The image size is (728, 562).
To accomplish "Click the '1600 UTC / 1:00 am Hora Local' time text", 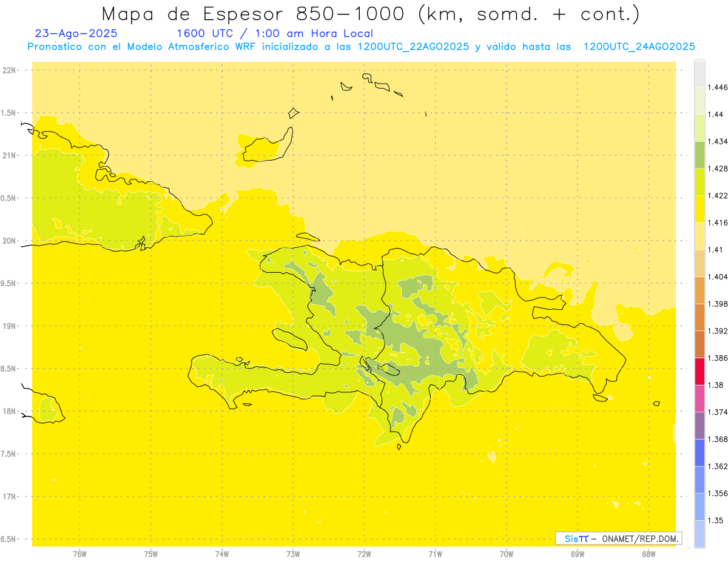I will coord(275,34).
